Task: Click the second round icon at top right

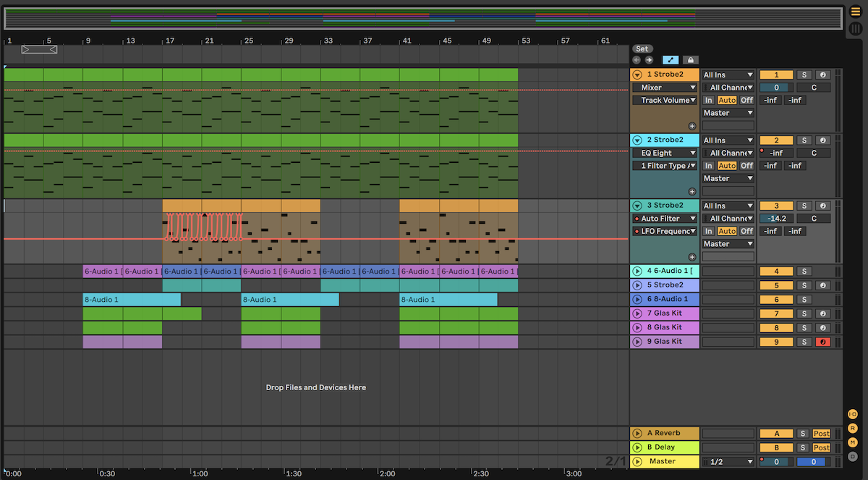Action: point(856,29)
